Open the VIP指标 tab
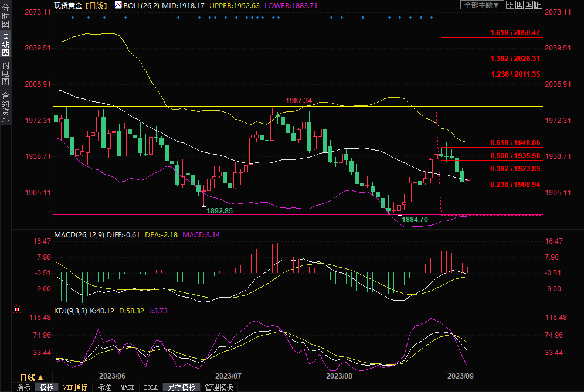This screenshot has width=584, height=392. point(76,387)
